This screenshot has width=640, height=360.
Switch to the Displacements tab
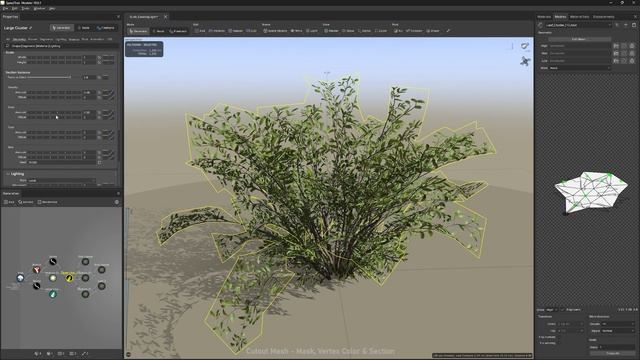[x=604, y=17]
